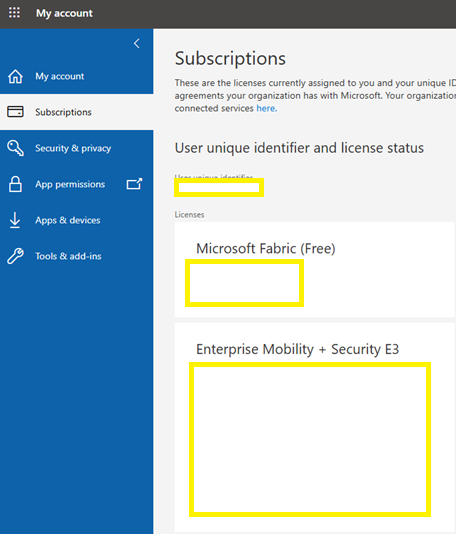Select the Subscriptions card icon
Image resolution: width=461 pixels, height=534 pixels.
[x=15, y=112]
